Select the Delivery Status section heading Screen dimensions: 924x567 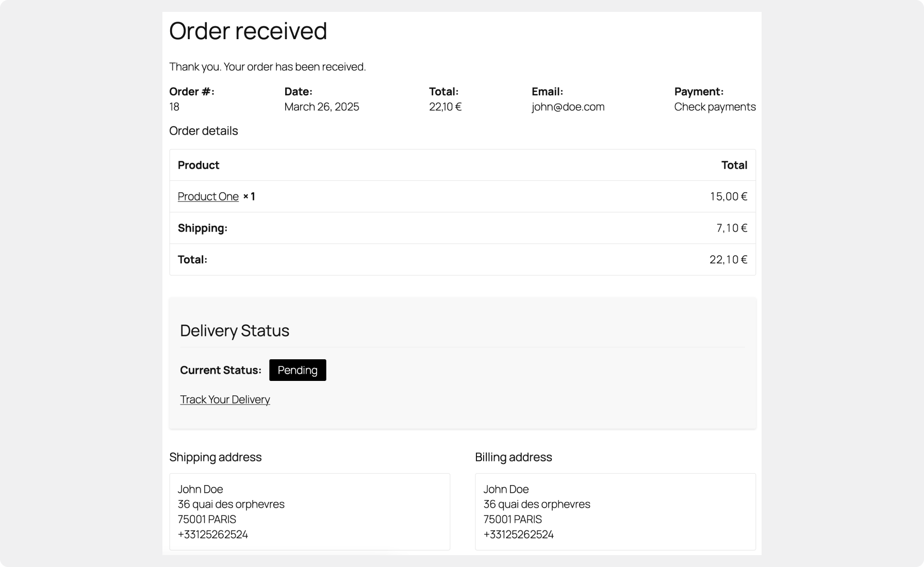coord(235,330)
